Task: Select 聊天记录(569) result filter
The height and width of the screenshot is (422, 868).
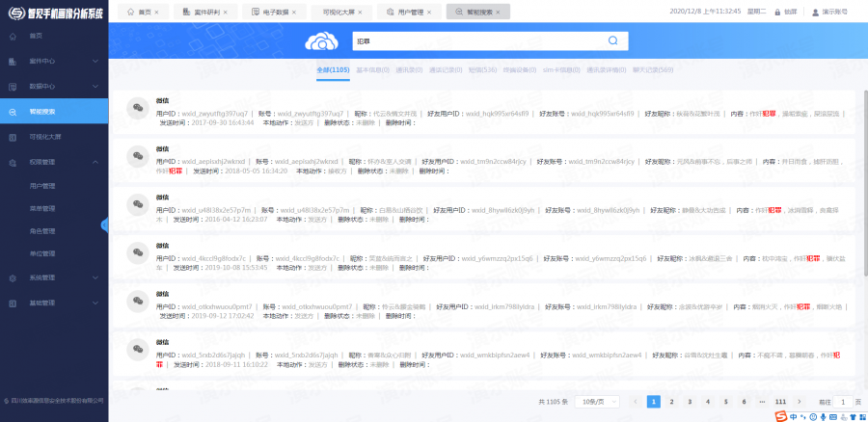Action: (x=653, y=70)
